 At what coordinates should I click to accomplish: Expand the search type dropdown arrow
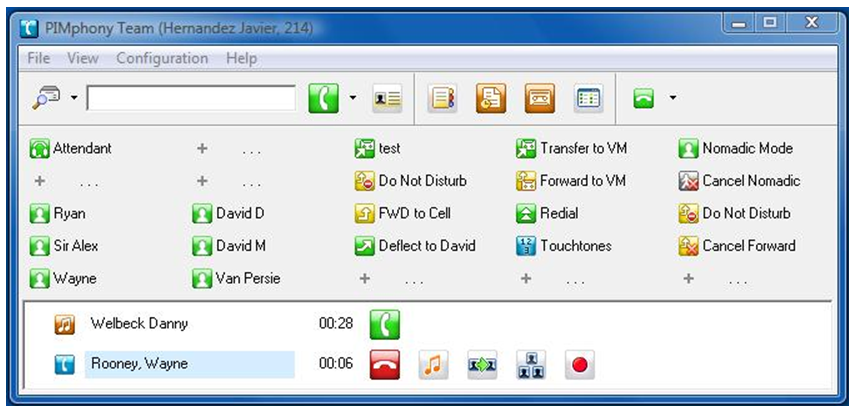pos(74,98)
